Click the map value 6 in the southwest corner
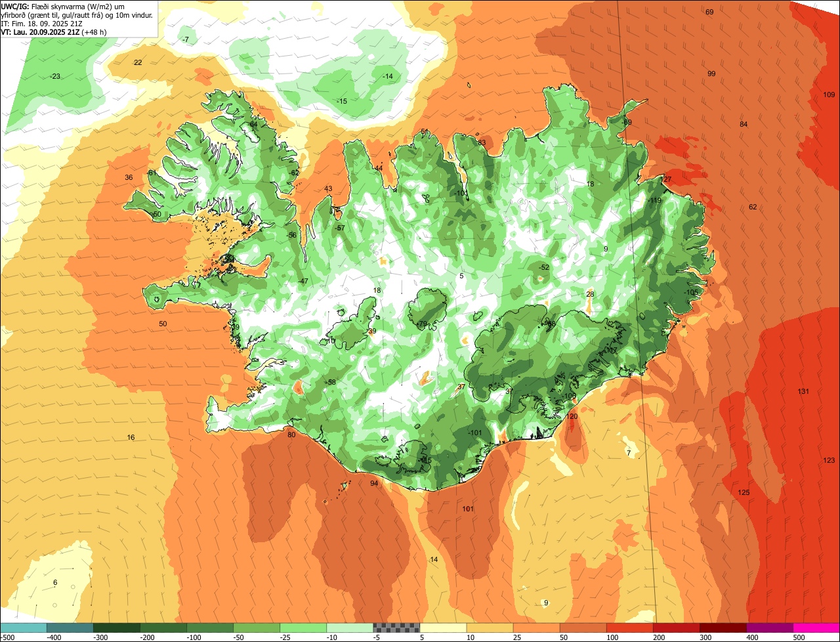Screen dimensions: 840x642 [x=55, y=582]
